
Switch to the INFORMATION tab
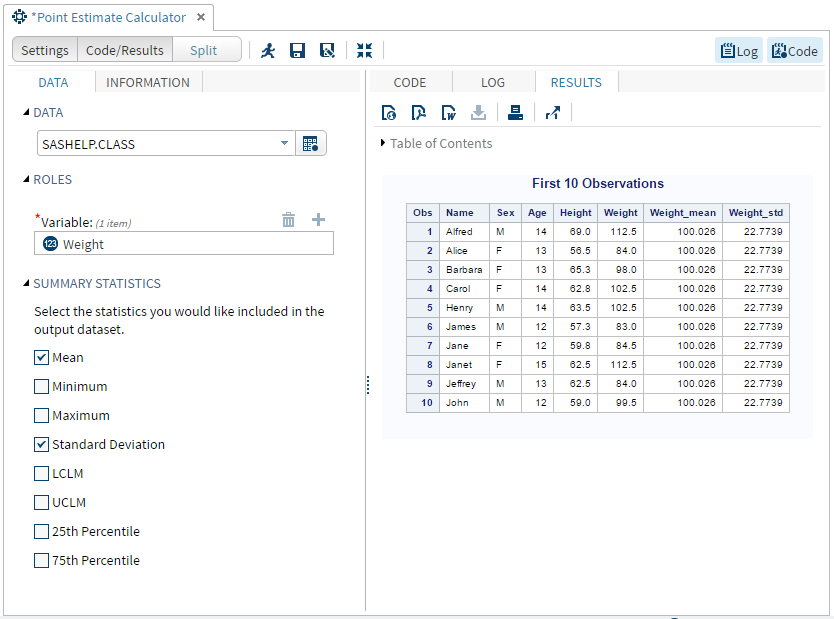click(148, 83)
